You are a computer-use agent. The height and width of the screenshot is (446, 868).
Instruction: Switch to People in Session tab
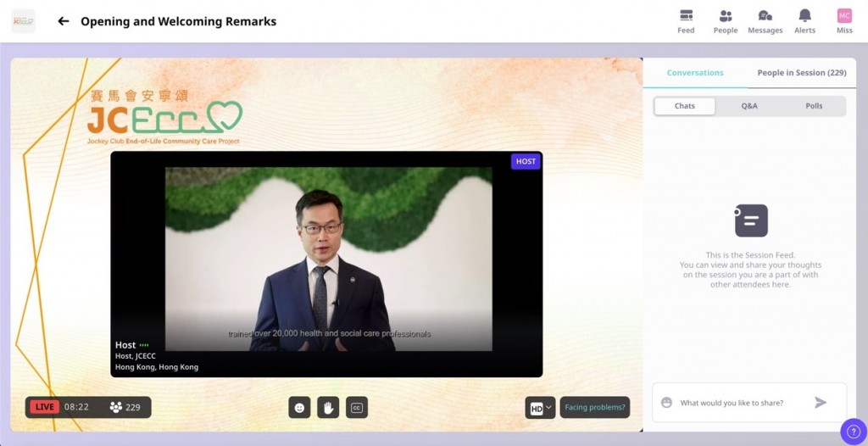click(801, 73)
